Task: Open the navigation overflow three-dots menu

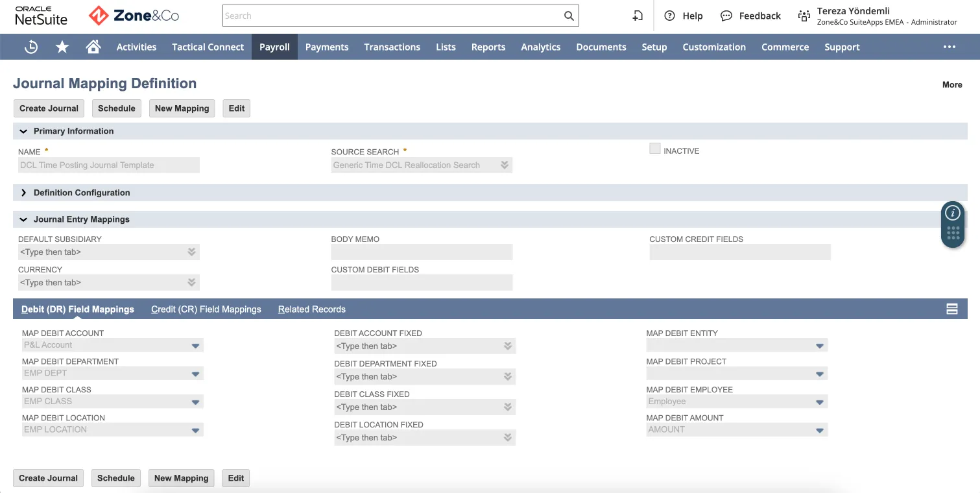Action: 950,47
